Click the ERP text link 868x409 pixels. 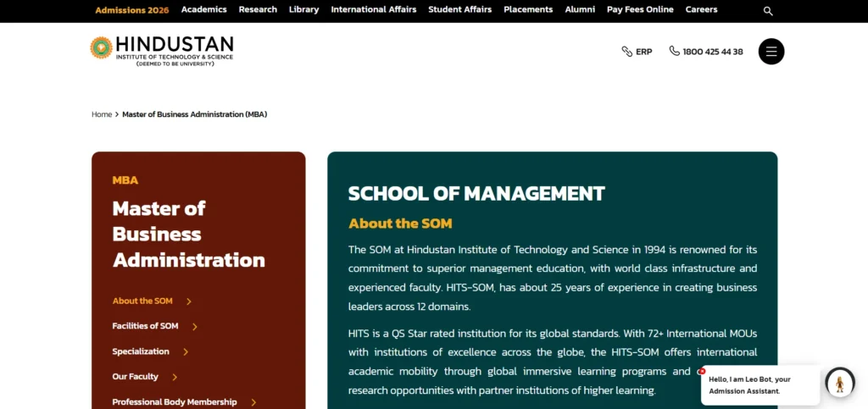tap(644, 52)
